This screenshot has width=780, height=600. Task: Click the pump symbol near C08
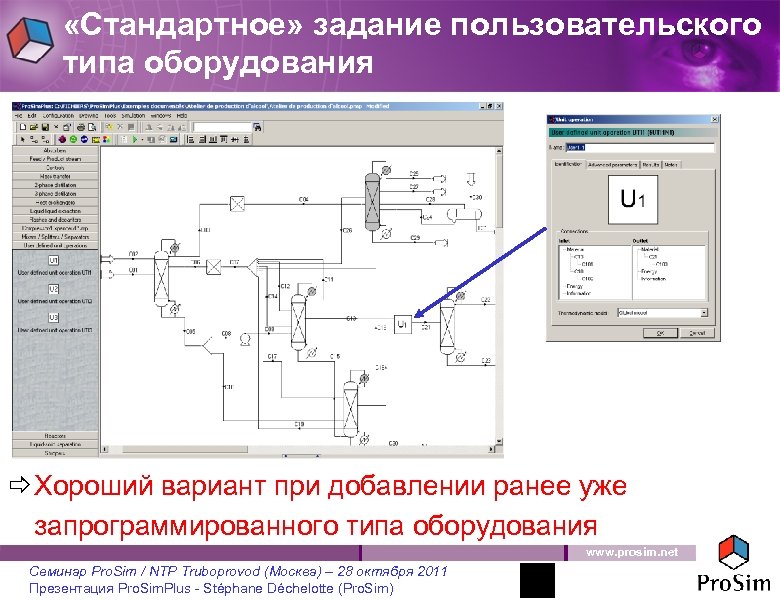click(245, 339)
